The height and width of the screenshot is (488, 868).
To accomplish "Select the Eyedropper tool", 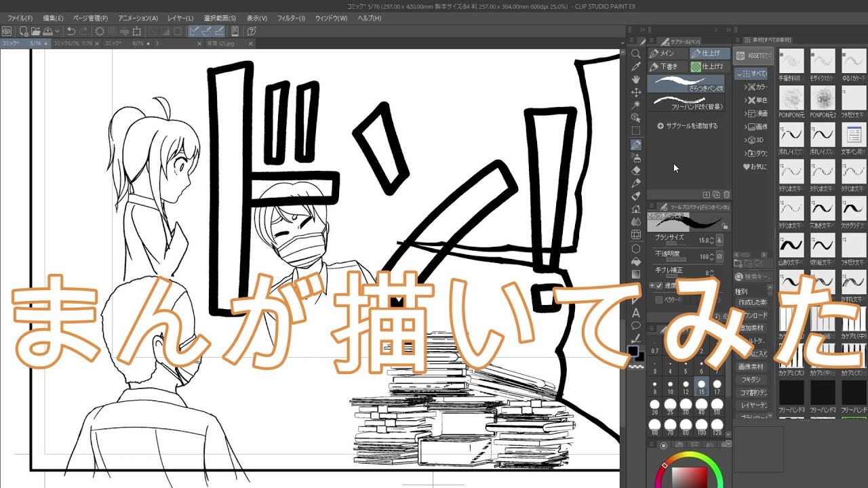I will click(636, 66).
